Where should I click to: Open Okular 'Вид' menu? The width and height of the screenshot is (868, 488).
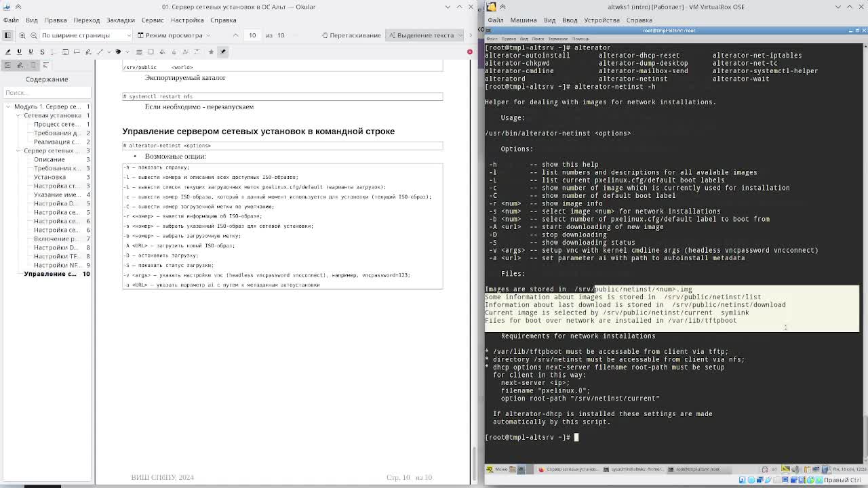click(x=32, y=20)
